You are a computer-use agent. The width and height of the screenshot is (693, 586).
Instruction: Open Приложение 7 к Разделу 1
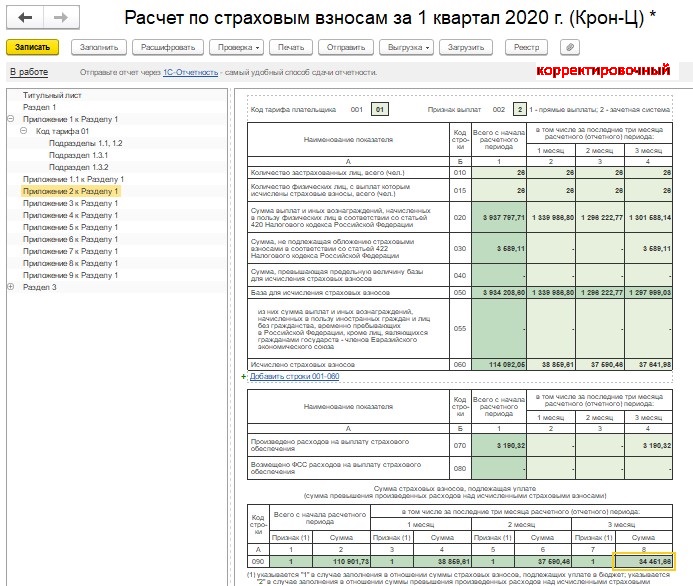point(70,251)
